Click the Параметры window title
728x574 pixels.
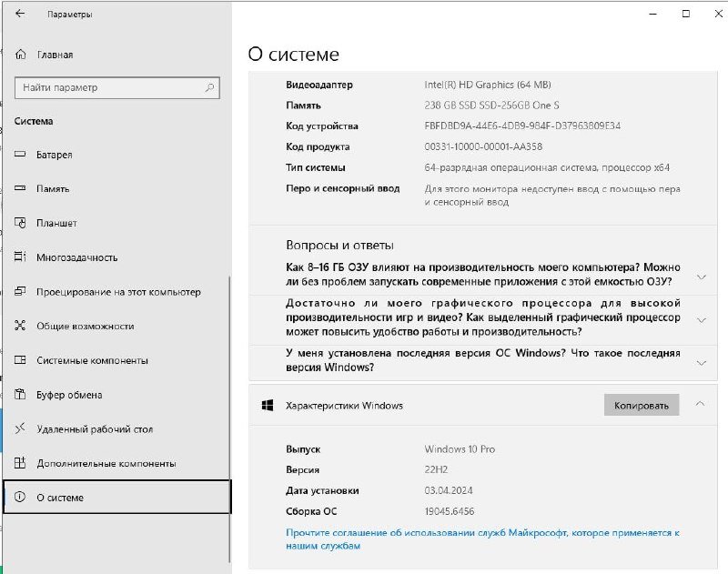click(70, 15)
